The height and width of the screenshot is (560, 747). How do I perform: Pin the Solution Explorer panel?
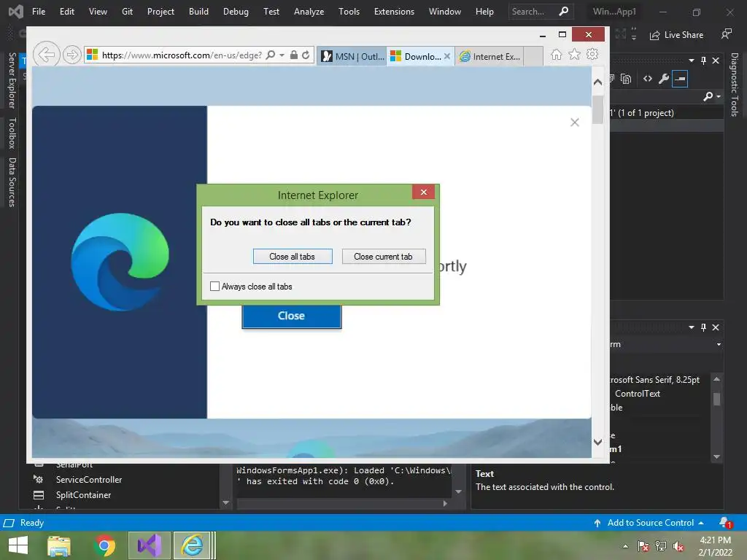click(x=704, y=61)
